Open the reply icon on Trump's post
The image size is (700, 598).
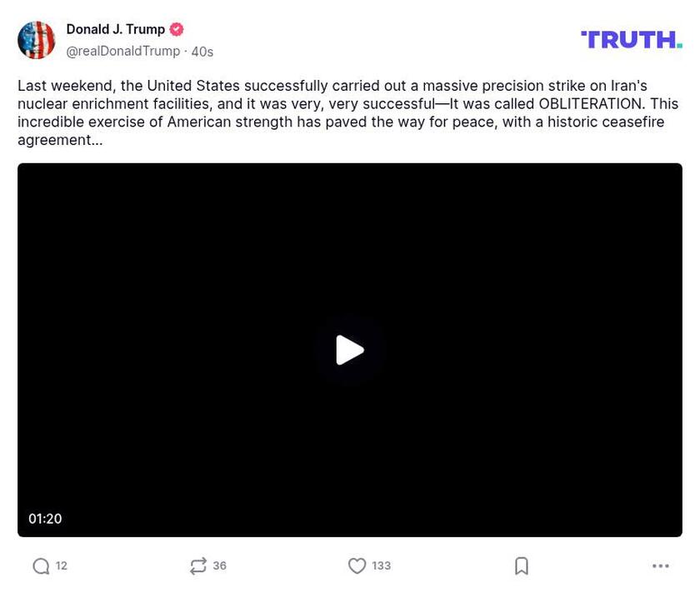(x=40, y=565)
